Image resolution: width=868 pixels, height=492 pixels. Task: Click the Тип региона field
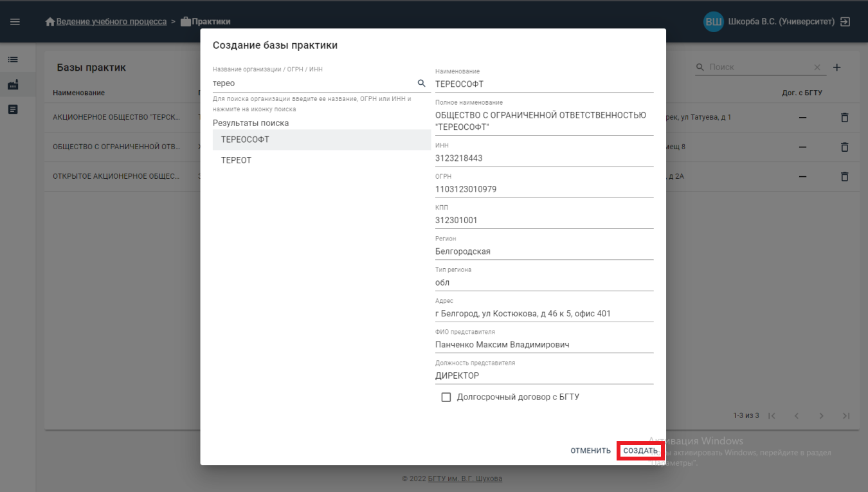pos(544,282)
